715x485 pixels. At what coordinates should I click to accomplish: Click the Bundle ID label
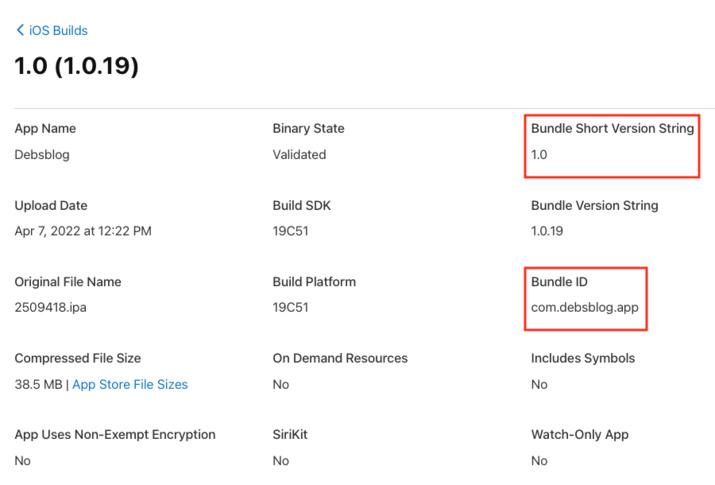pos(559,282)
